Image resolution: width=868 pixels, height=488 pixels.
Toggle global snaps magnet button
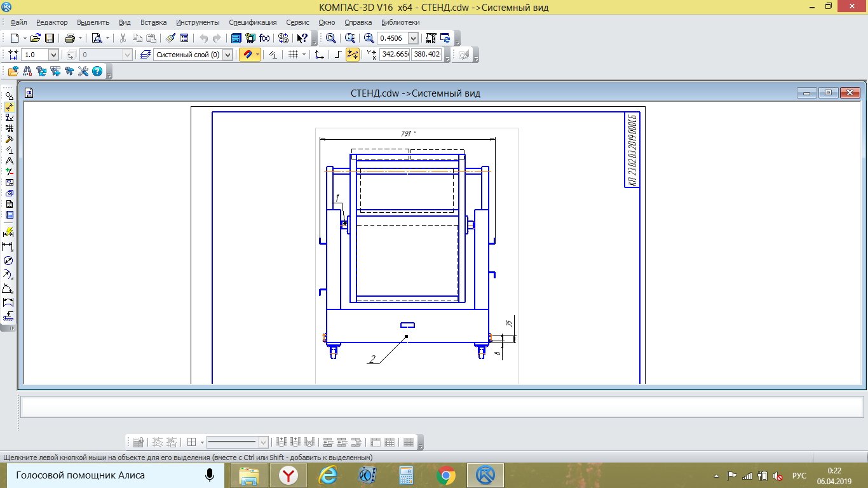click(247, 55)
